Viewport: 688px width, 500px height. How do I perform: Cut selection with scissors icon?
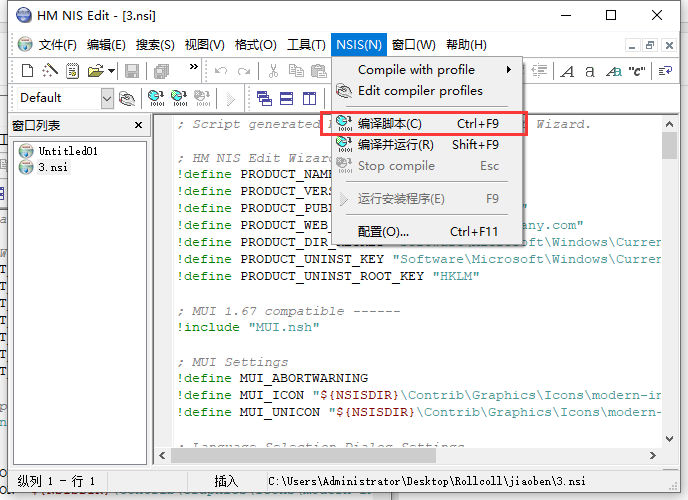coord(273,71)
